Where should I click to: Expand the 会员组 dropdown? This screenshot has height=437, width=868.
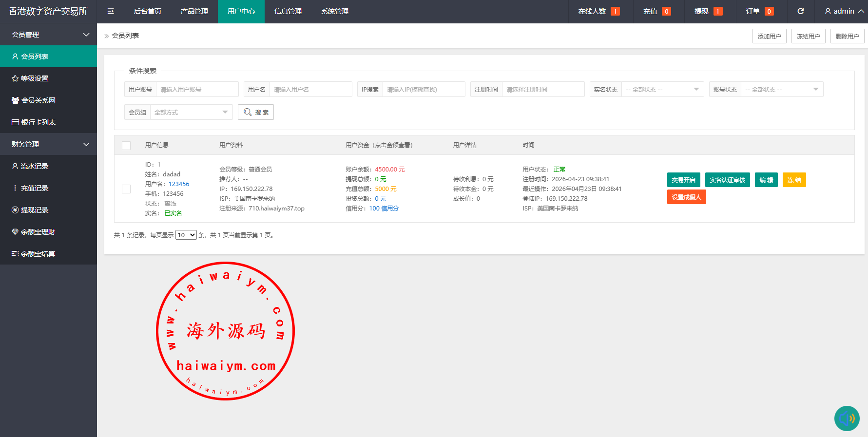tap(191, 113)
